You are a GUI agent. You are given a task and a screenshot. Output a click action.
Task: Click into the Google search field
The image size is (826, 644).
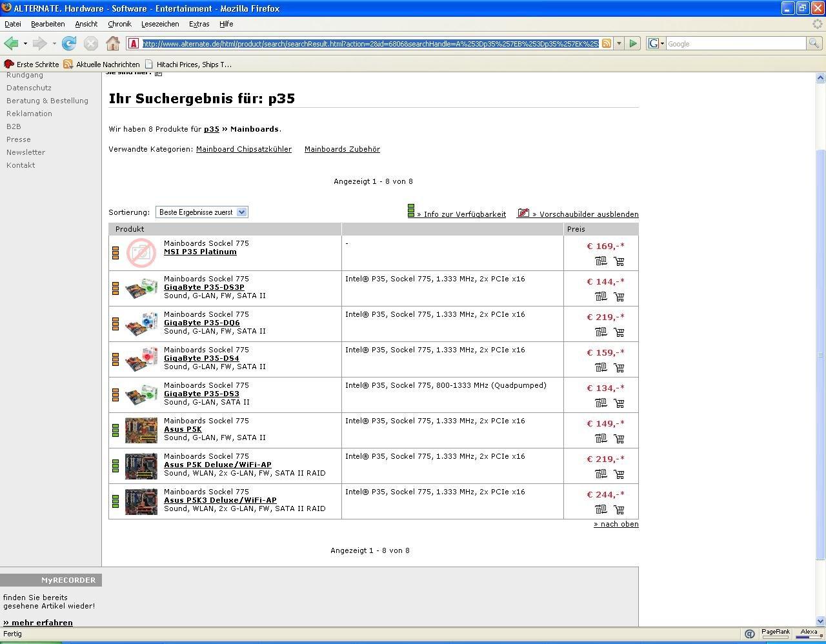click(x=736, y=43)
